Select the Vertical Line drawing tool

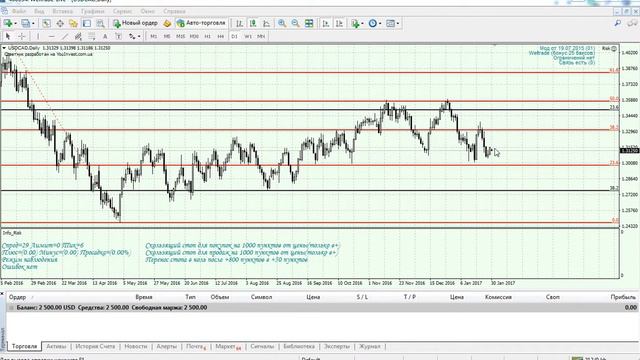[38, 36]
